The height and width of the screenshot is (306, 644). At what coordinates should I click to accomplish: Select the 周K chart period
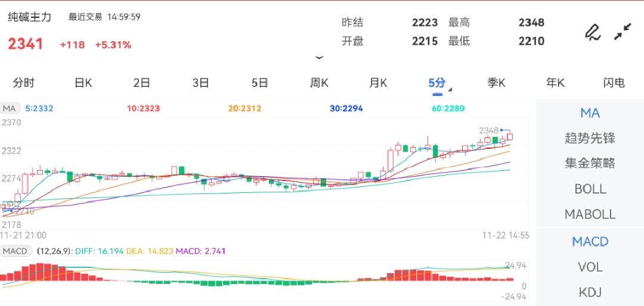[x=319, y=83]
